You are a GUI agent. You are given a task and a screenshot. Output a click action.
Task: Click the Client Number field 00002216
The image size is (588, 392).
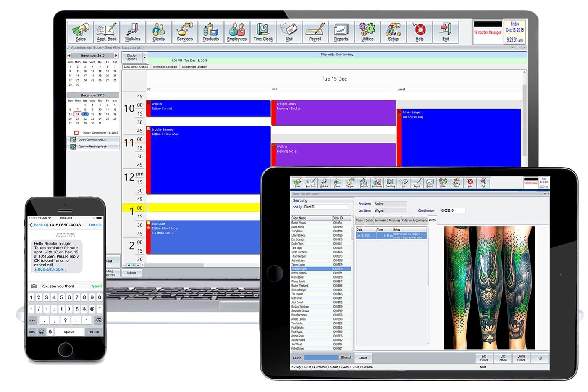pyautogui.click(x=453, y=210)
